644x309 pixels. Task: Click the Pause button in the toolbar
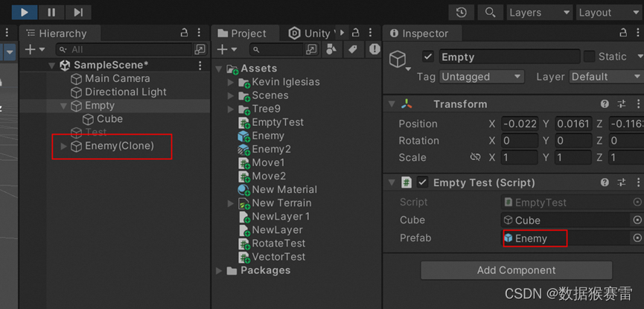[51, 13]
